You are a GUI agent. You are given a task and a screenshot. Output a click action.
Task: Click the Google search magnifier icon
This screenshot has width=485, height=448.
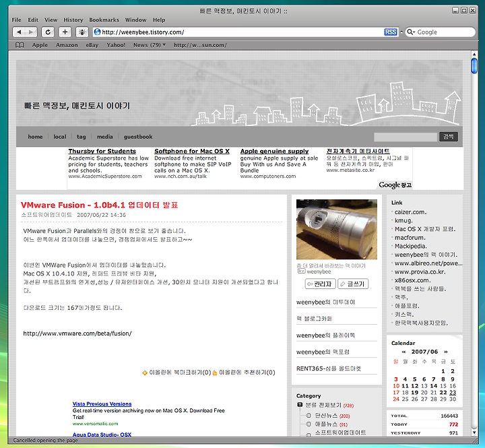410,32
